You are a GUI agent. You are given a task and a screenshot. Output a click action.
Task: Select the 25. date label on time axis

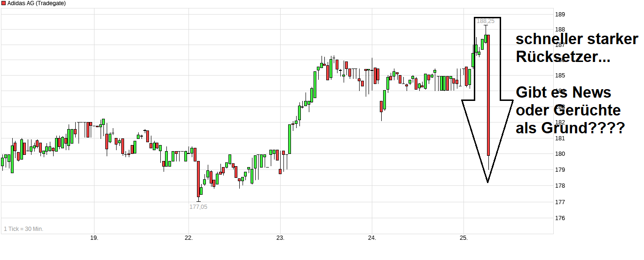(x=463, y=238)
